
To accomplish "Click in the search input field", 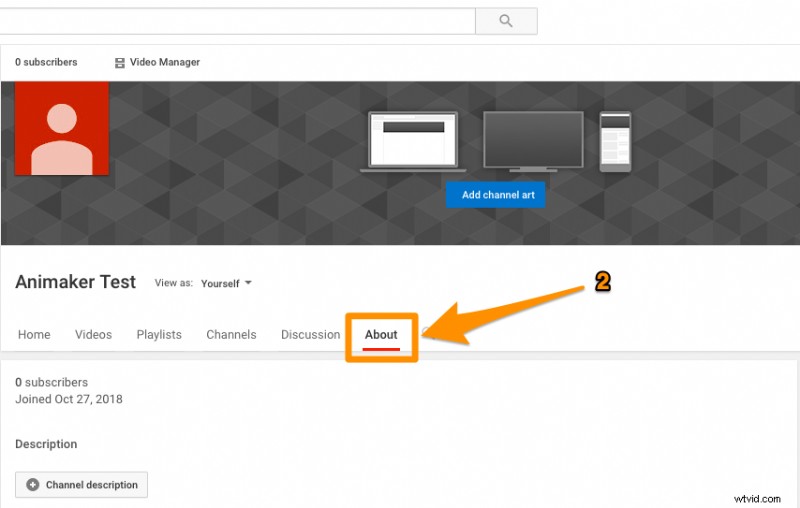I will [x=237, y=21].
